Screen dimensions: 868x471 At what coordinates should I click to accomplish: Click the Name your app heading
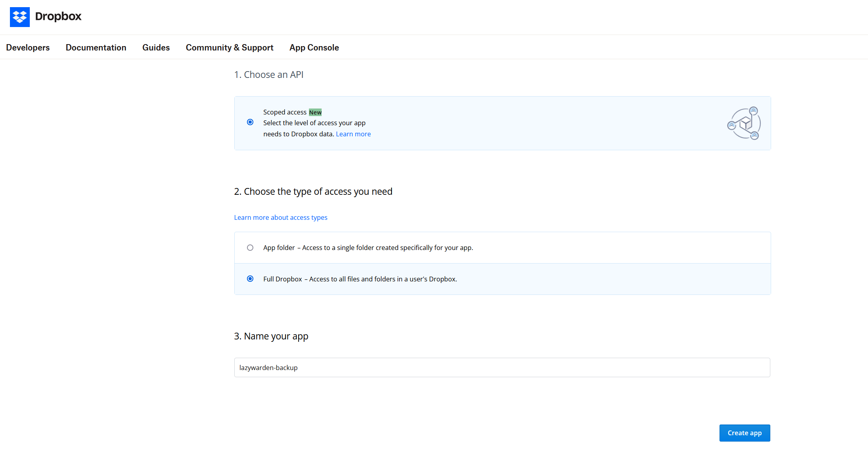(271, 336)
